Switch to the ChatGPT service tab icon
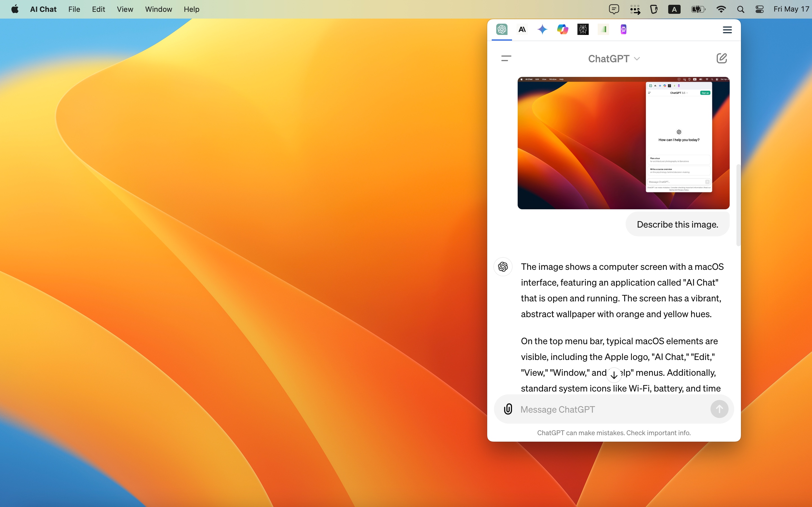The height and width of the screenshot is (507, 812). tap(502, 30)
